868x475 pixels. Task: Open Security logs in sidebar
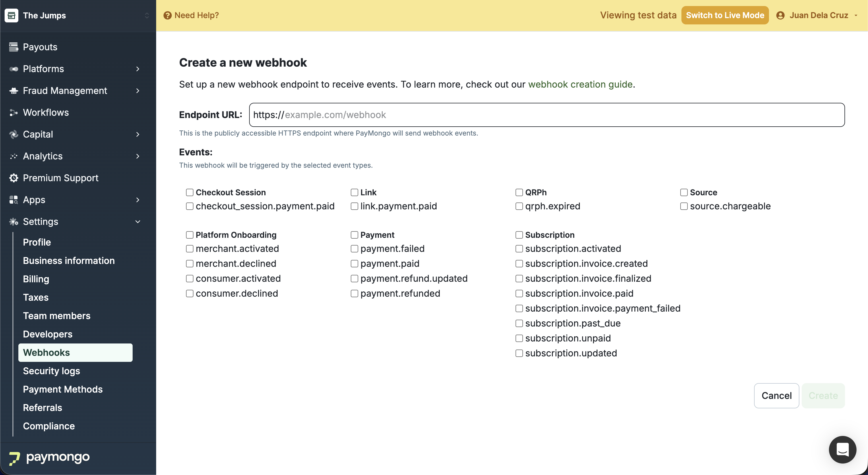coord(51,371)
